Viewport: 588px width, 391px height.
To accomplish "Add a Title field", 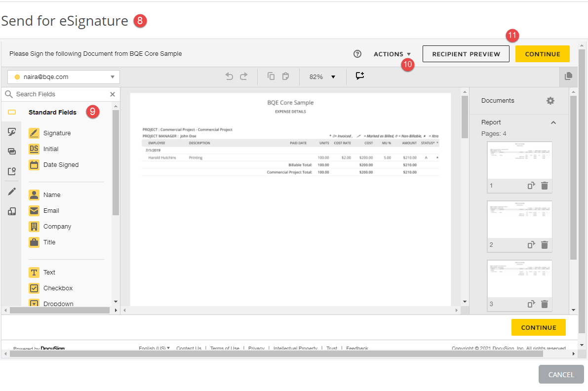I will pyautogui.click(x=42, y=242).
